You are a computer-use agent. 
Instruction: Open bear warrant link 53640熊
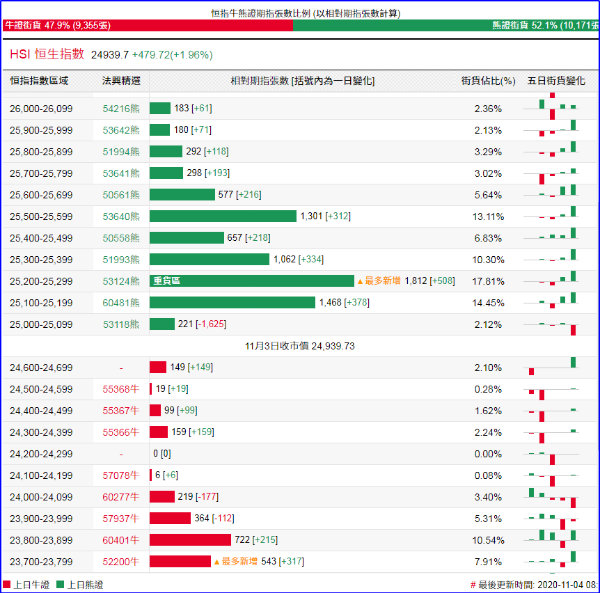click(121, 217)
